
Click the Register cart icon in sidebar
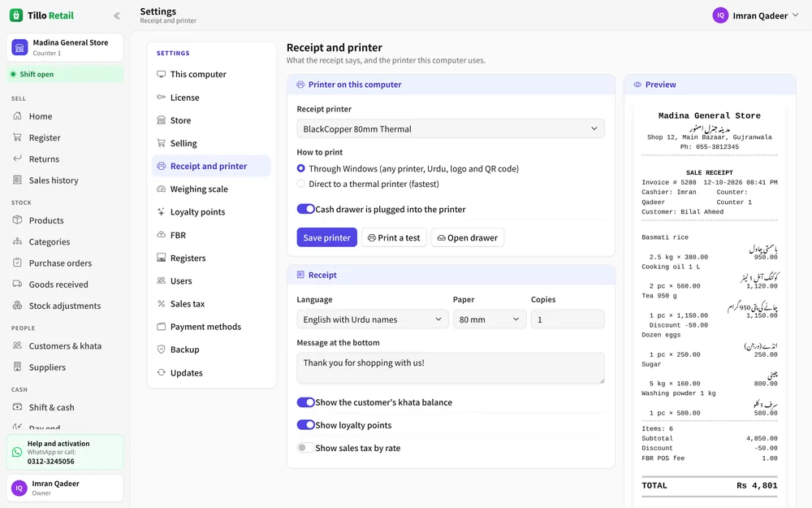click(x=18, y=137)
